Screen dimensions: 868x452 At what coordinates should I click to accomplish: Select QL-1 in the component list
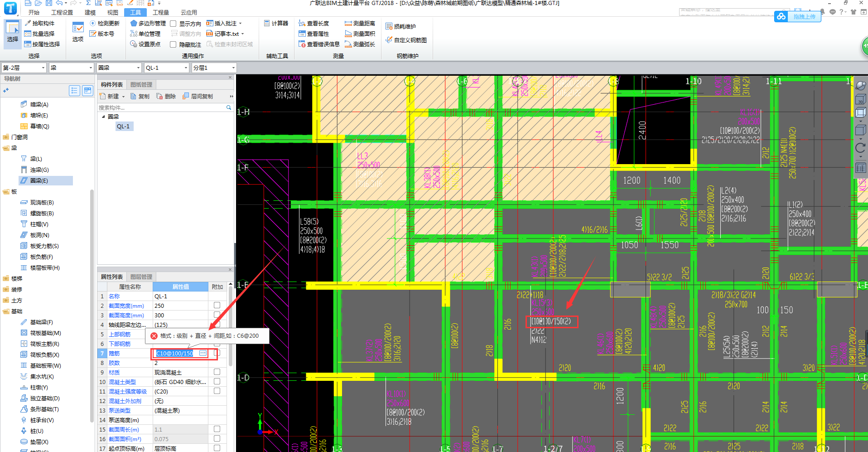pyautogui.click(x=123, y=126)
